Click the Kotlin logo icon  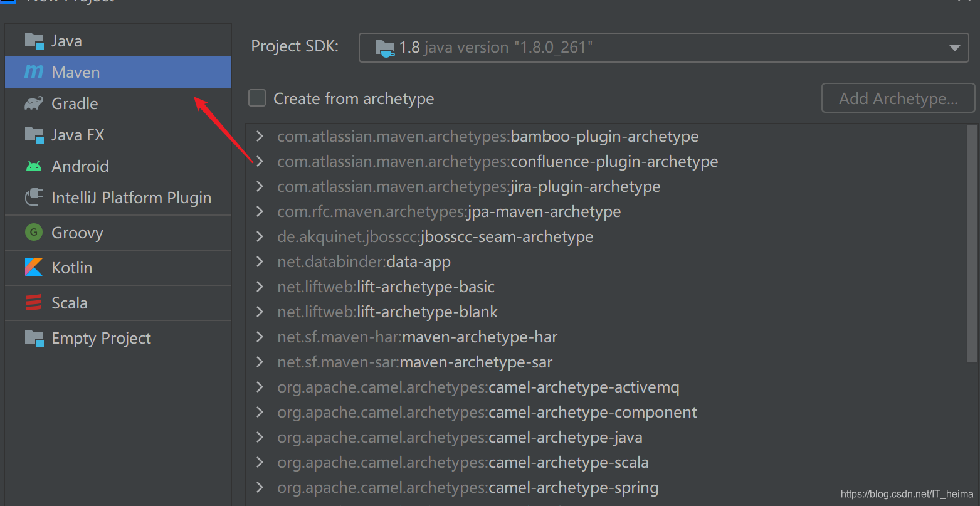point(34,268)
